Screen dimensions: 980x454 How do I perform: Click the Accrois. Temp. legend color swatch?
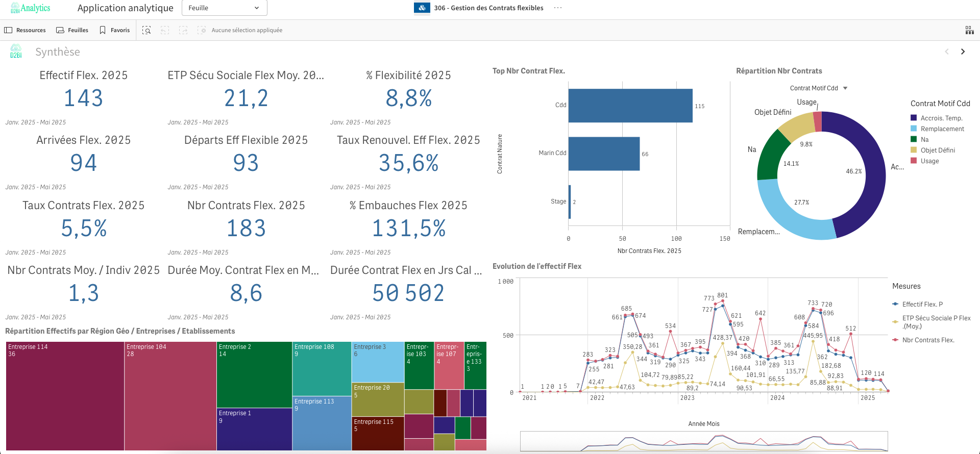pos(914,118)
